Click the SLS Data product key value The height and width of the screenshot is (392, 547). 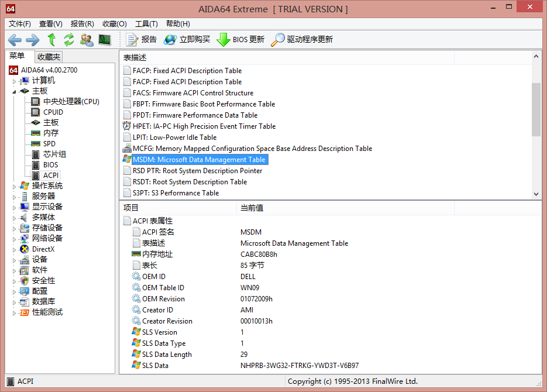[300, 366]
